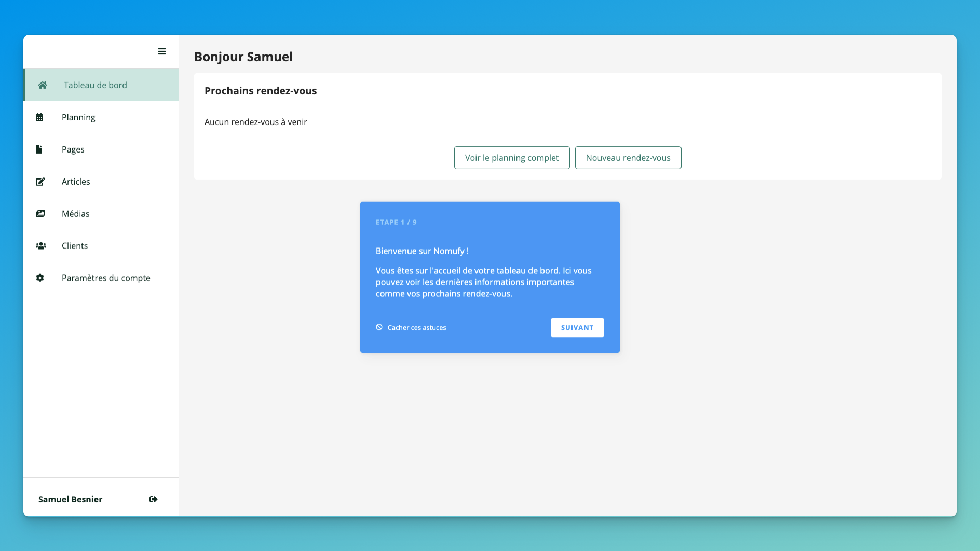Open the Clients menu label
This screenshot has height=551, width=980.
75,246
